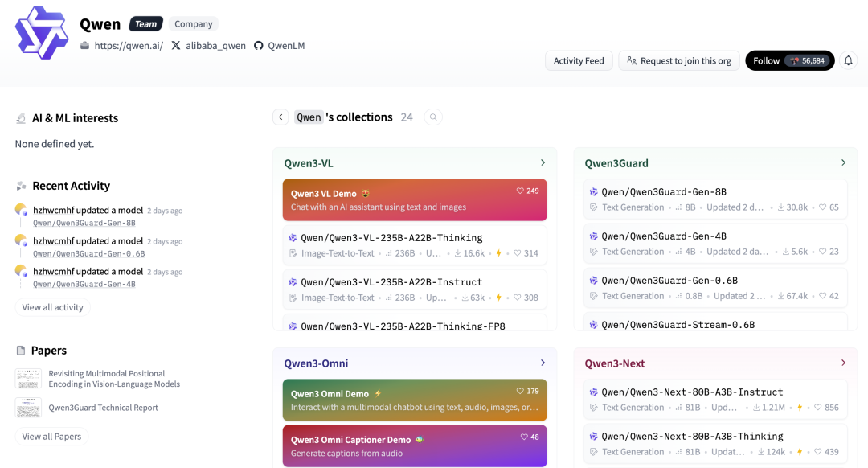Image resolution: width=868 pixels, height=468 pixels.
Task: Click the Qwen organization logo
Action: click(x=42, y=33)
